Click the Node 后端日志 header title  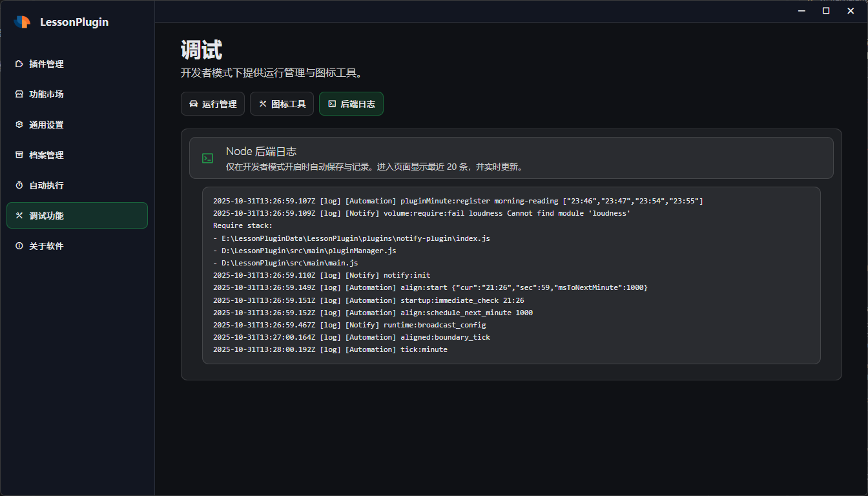[x=261, y=151]
